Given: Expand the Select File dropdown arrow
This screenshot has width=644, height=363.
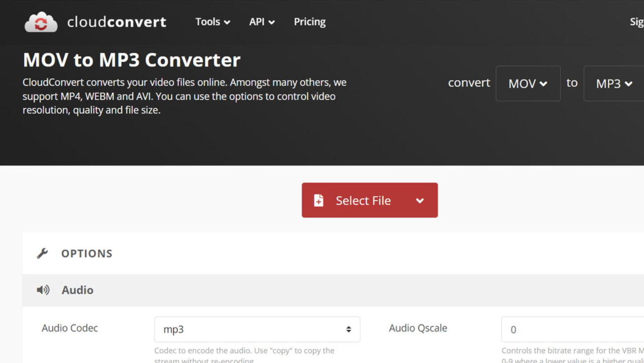Looking at the screenshot, I should click(x=420, y=200).
